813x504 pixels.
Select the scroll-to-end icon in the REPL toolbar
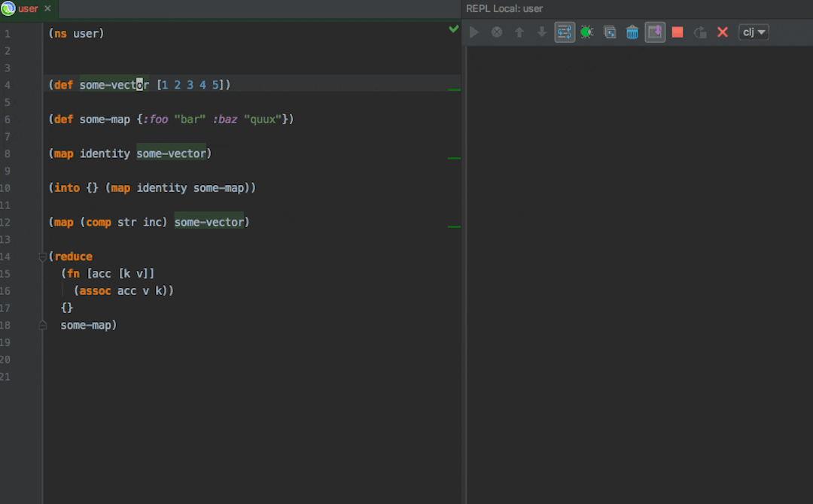(654, 32)
